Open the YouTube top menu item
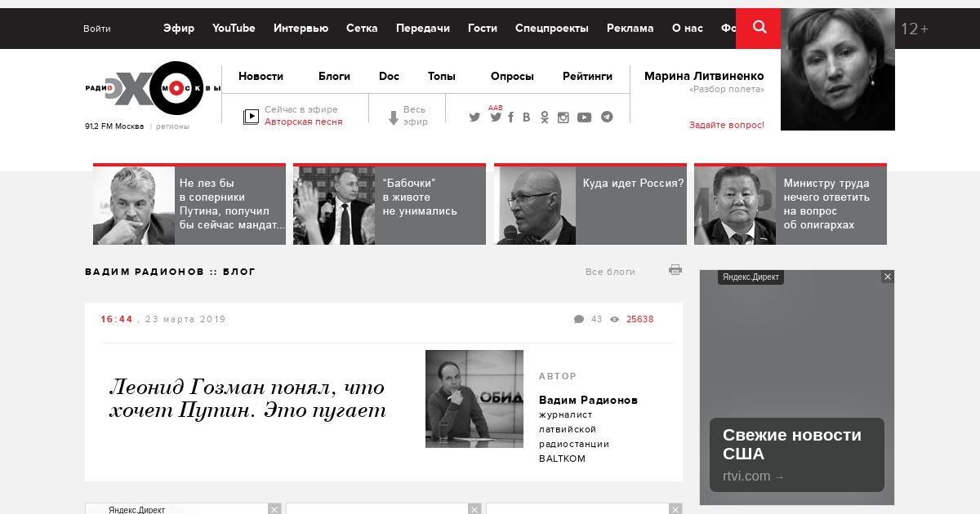Image resolution: width=980 pixels, height=514 pixels. [234, 28]
